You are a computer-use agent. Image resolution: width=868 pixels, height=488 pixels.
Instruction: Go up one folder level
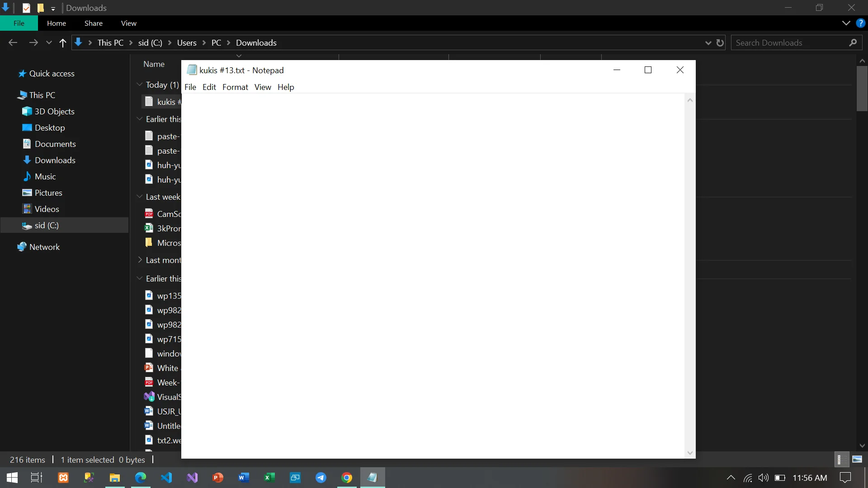[63, 42]
